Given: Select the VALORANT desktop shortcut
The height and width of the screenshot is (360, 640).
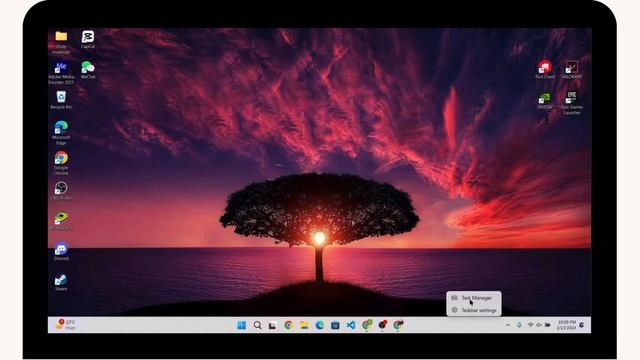Looking at the screenshot, I should tap(571, 70).
